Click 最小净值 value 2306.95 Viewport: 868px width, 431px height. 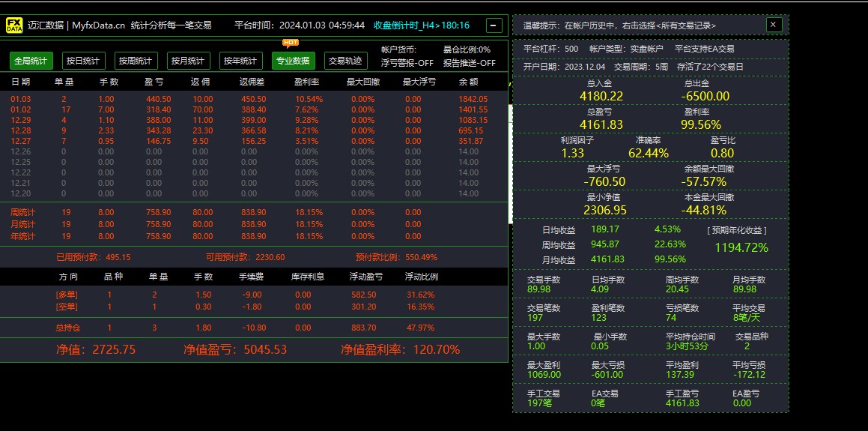(605, 211)
